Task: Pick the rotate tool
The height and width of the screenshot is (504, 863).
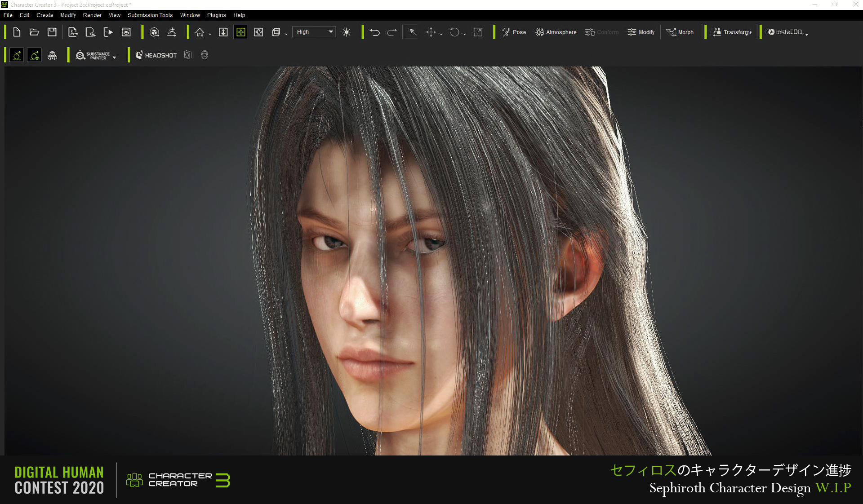Action: click(x=454, y=32)
